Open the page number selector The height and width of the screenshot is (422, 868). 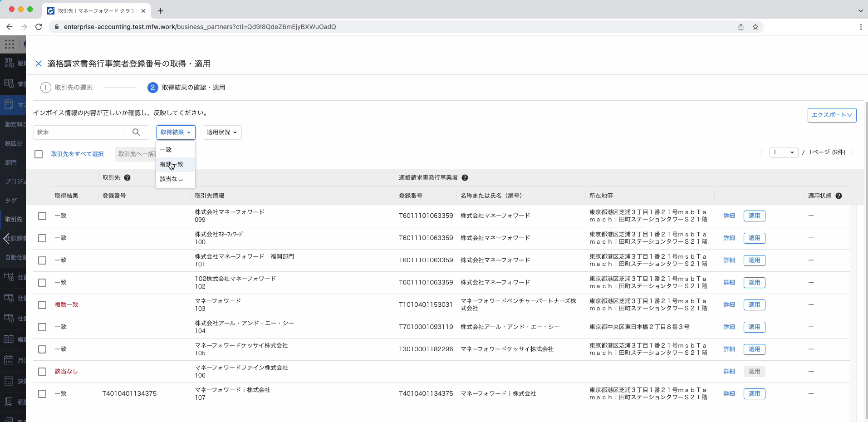coord(784,152)
